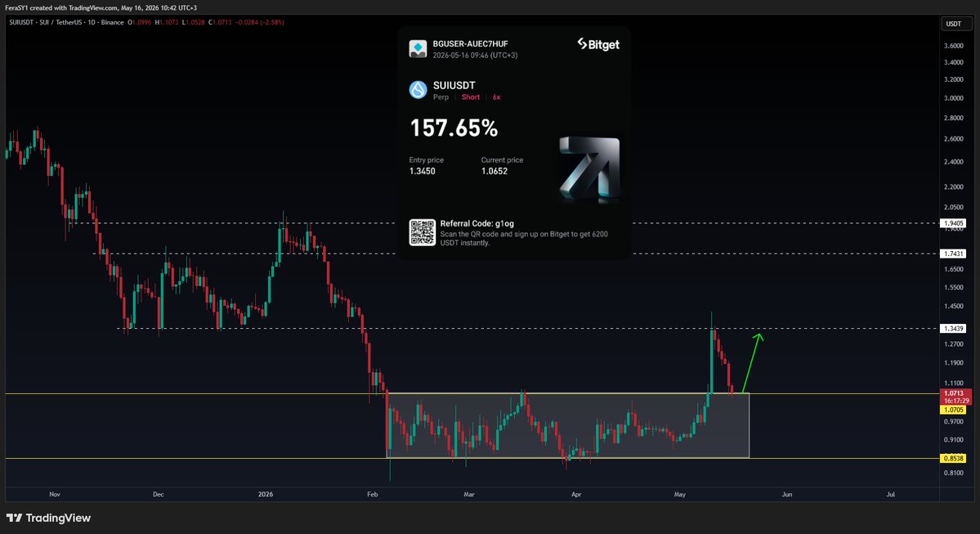Click the 3D arrow graphic on the Bitget card
Image resolution: width=980 pixels, height=534 pixels.
(x=589, y=168)
